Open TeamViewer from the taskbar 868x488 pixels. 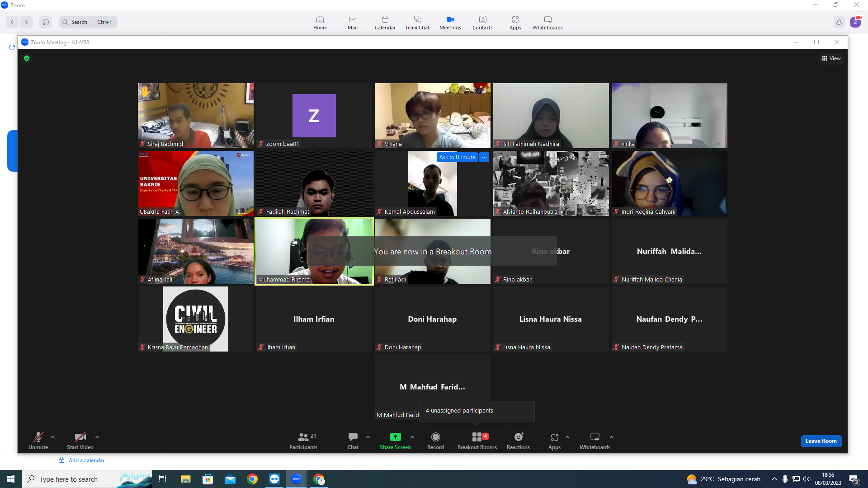click(x=274, y=479)
